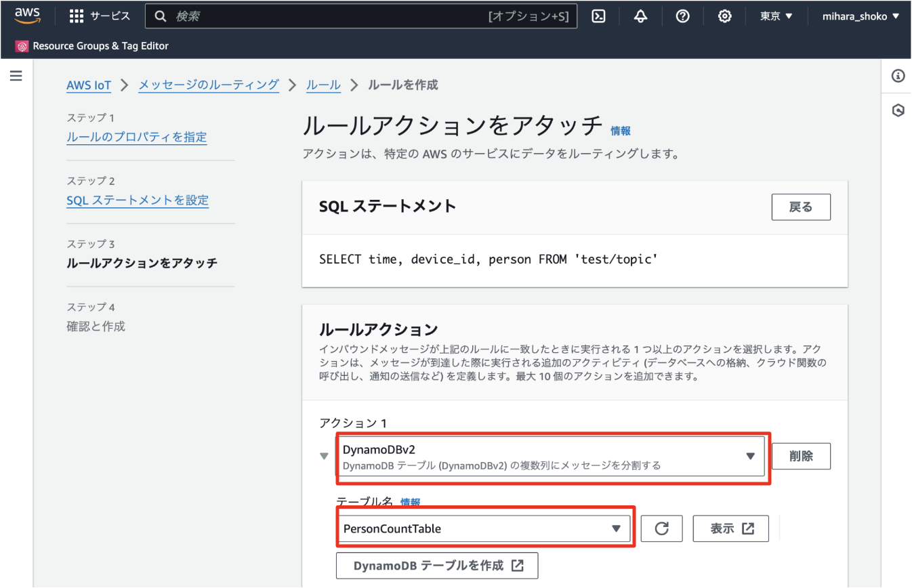Click the ルールを作成 breadcrumb text

(x=402, y=85)
